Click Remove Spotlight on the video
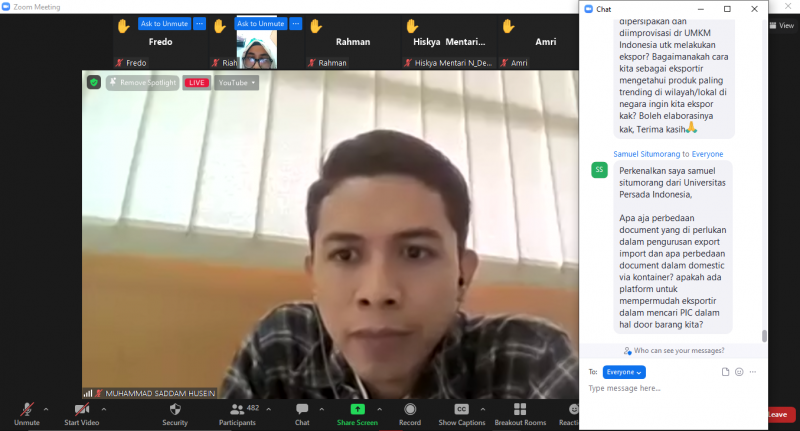The height and width of the screenshot is (431, 800). coord(143,83)
